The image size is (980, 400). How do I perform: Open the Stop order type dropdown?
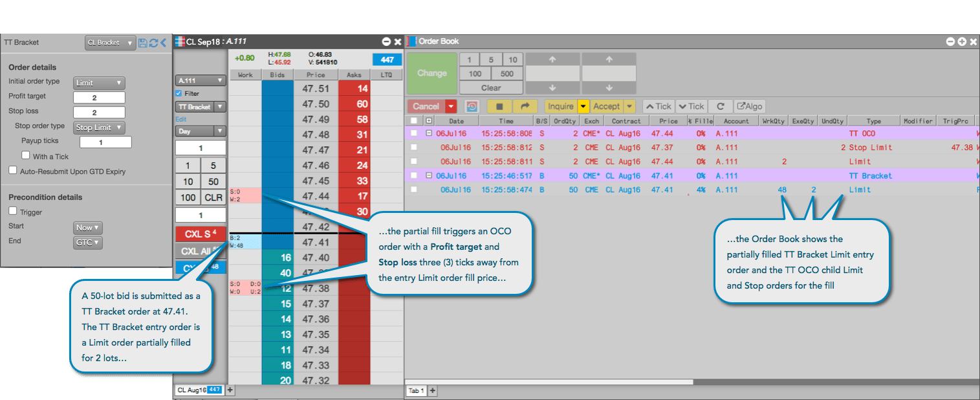tap(99, 128)
